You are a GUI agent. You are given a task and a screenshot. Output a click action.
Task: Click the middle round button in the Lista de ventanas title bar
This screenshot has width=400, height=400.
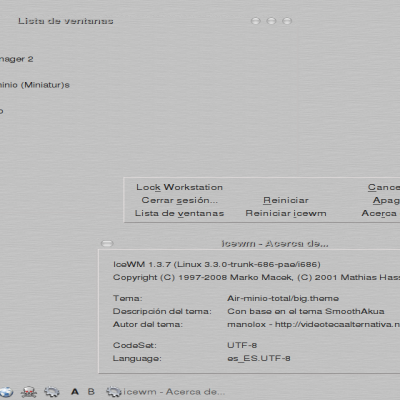[x=271, y=21]
